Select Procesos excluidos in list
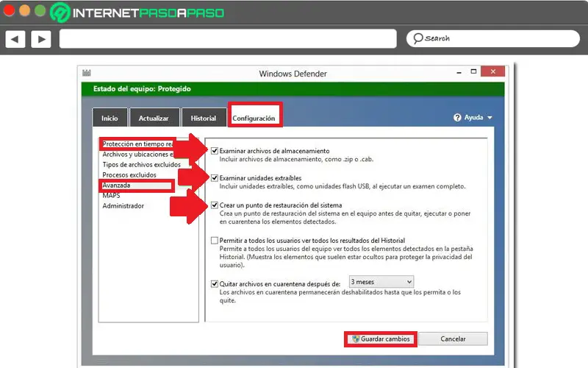 point(129,175)
